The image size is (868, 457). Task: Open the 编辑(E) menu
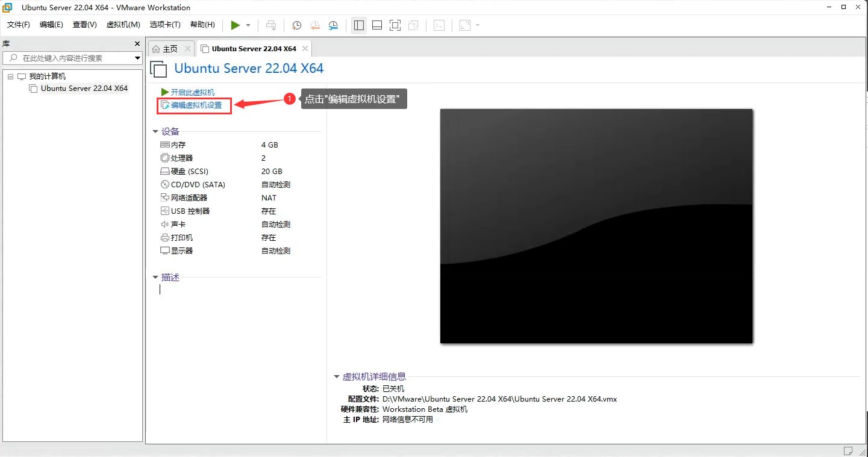point(51,25)
